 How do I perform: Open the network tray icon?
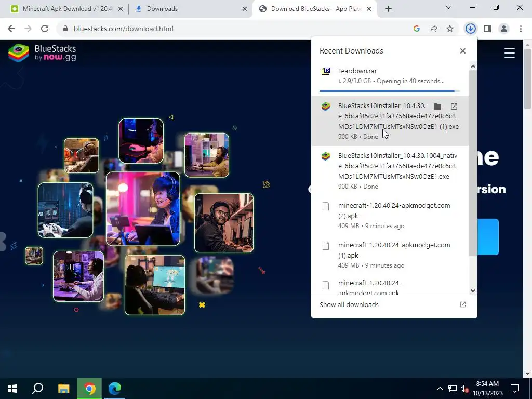coord(453,389)
